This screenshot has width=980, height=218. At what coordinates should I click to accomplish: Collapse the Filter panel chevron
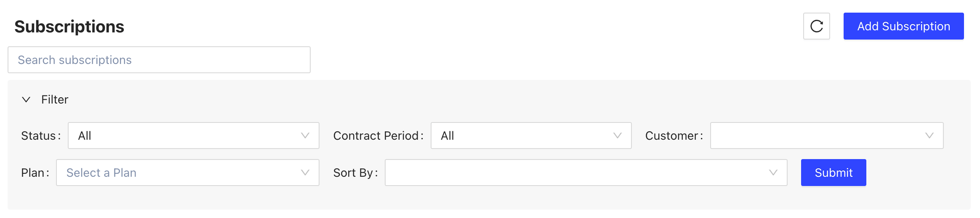tap(26, 100)
